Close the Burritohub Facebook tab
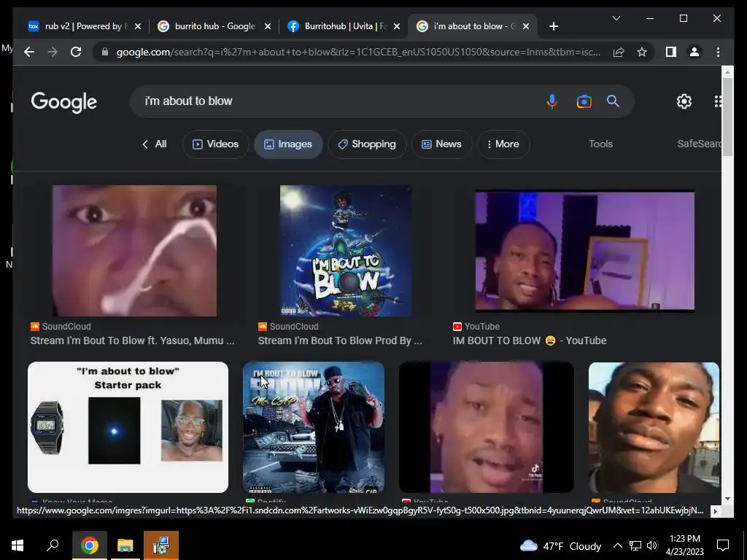Viewport: 747px width, 560px height. [397, 26]
